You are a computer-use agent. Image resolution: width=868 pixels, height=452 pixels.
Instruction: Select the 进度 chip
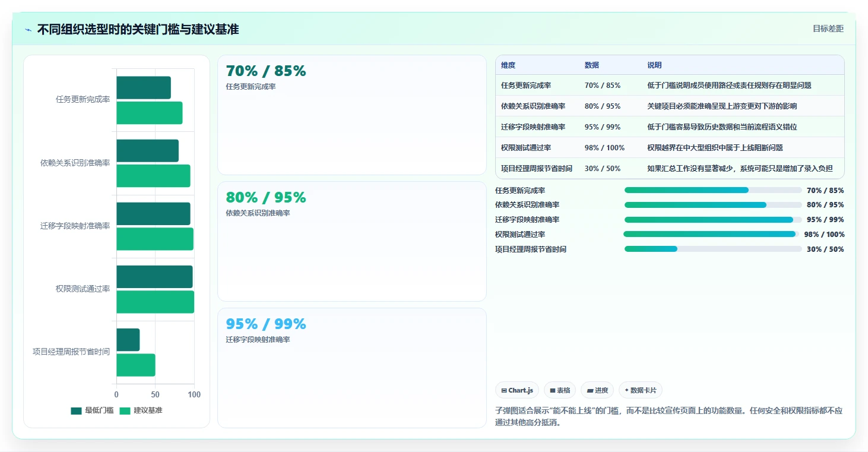click(597, 390)
